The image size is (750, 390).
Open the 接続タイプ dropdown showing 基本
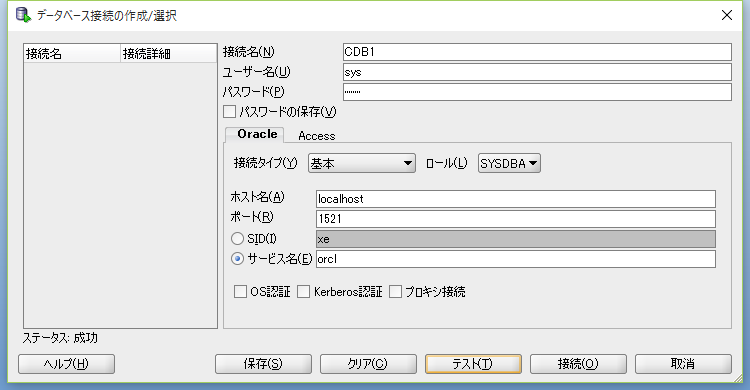click(x=362, y=163)
